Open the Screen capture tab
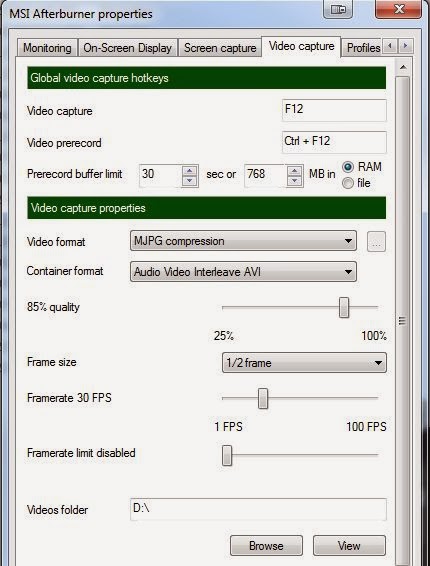Viewport: 430px width, 566px height. point(220,48)
